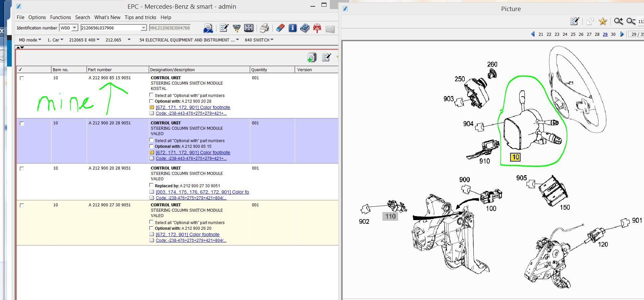The height and width of the screenshot is (300, 644).
Task: Tick checkbox for part A 212 900 27 30 9051
Action: click(x=22, y=205)
